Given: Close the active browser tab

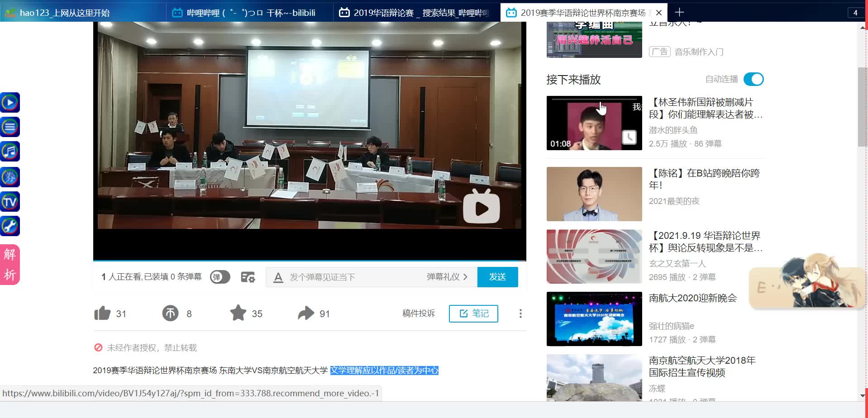Looking at the screenshot, I should click(659, 13).
